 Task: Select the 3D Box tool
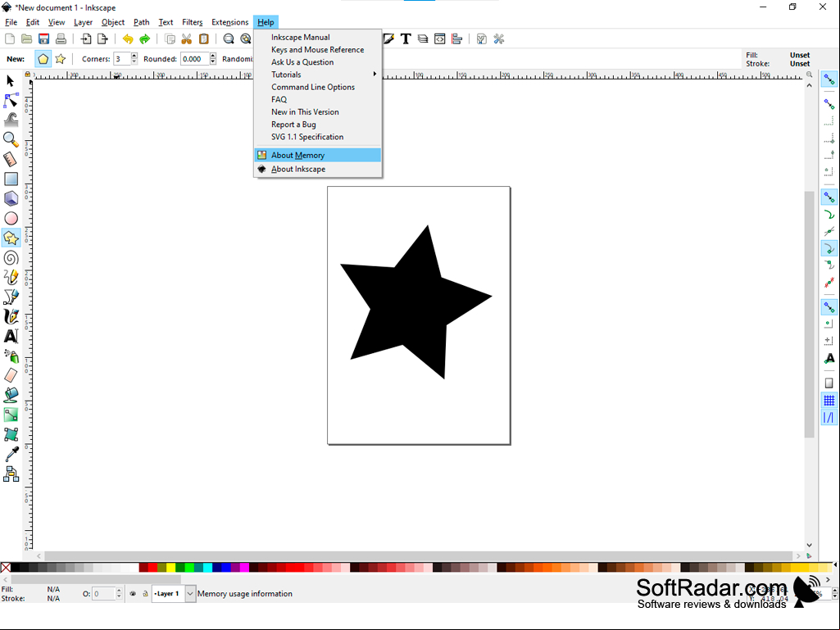11,199
